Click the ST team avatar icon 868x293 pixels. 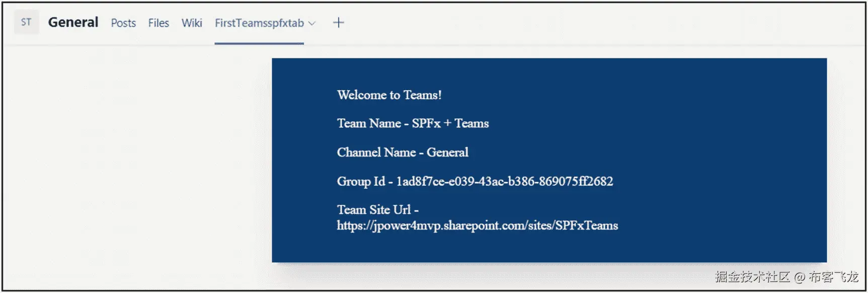click(x=26, y=22)
